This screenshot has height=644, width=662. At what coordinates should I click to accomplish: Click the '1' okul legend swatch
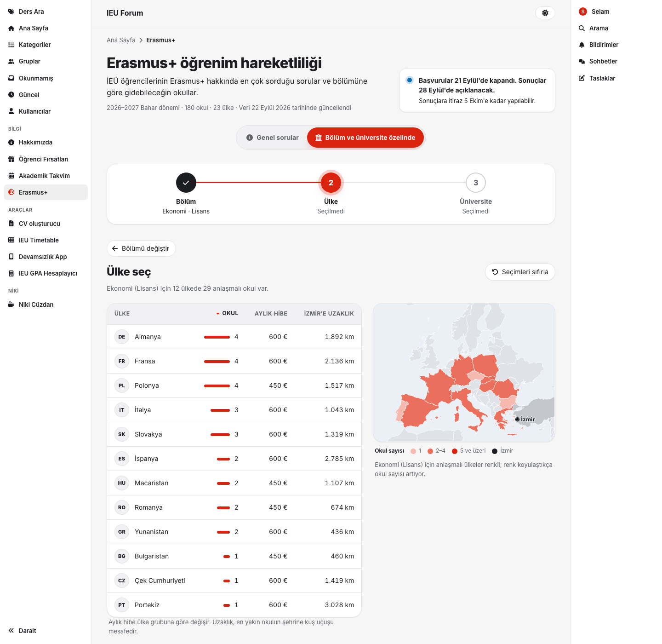[x=413, y=451]
